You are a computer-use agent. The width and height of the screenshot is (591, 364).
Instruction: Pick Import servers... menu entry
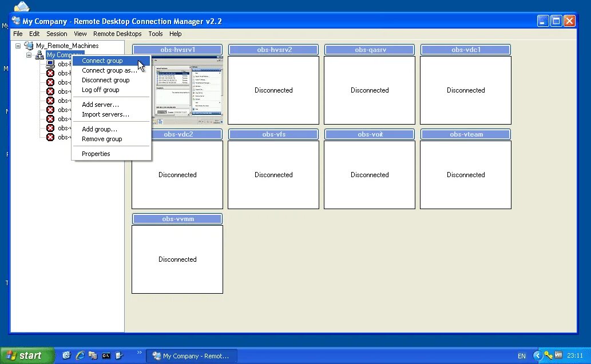coord(111,114)
